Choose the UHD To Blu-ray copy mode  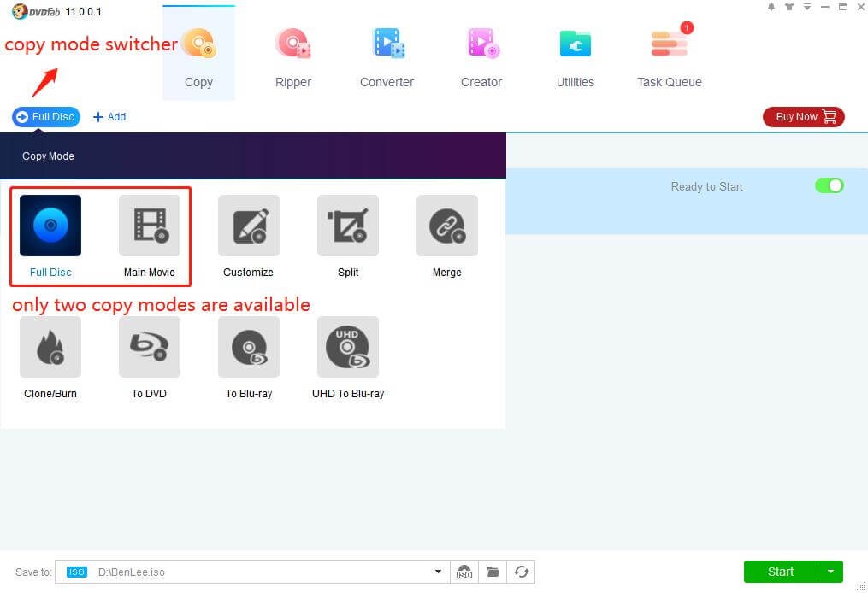click(347, 347)
